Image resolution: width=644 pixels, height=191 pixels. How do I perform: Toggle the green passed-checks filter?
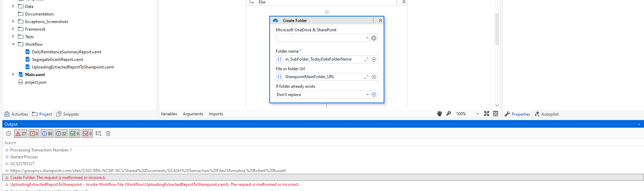coord(75,134)
